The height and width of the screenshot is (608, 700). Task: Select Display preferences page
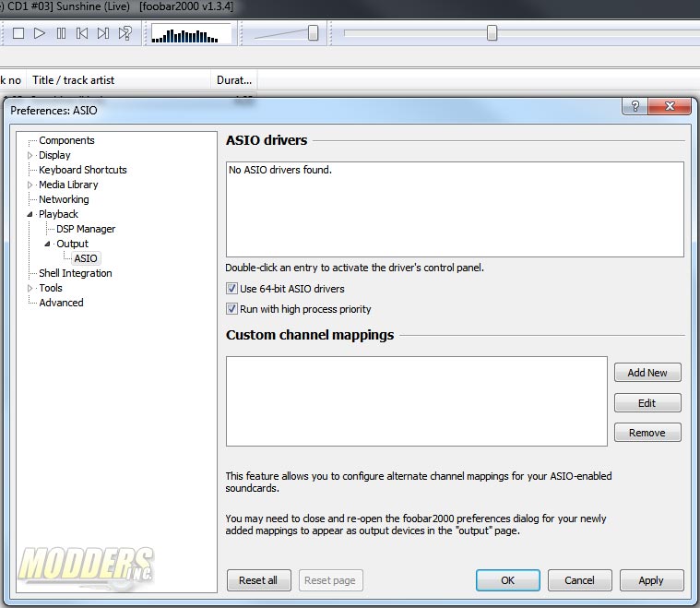[x=54, y=155]
